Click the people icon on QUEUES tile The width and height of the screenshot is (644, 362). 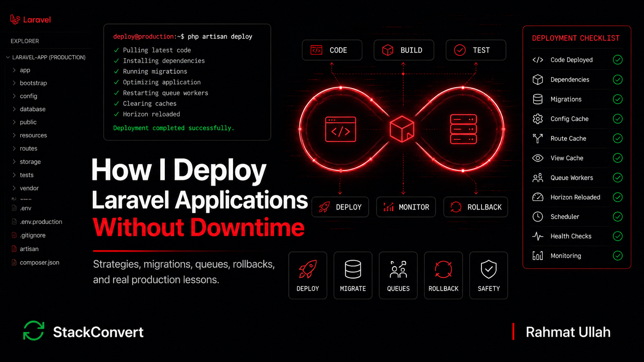tap(398, 269)
